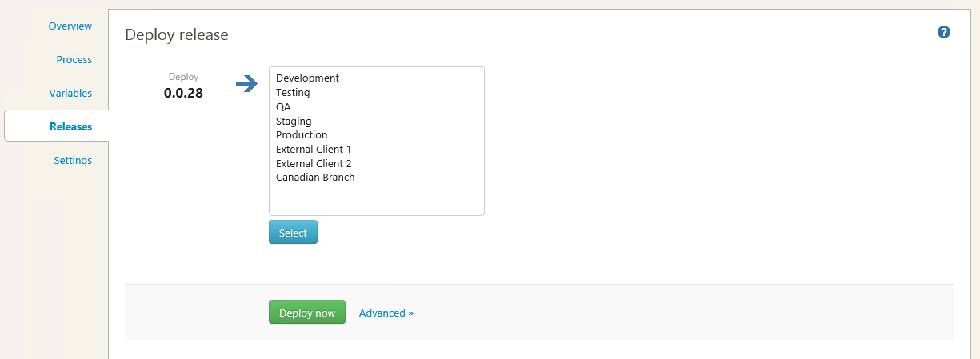Click the release version 0.0.28
This screenshot has width=980, height=359.
(x=183, y=94)
